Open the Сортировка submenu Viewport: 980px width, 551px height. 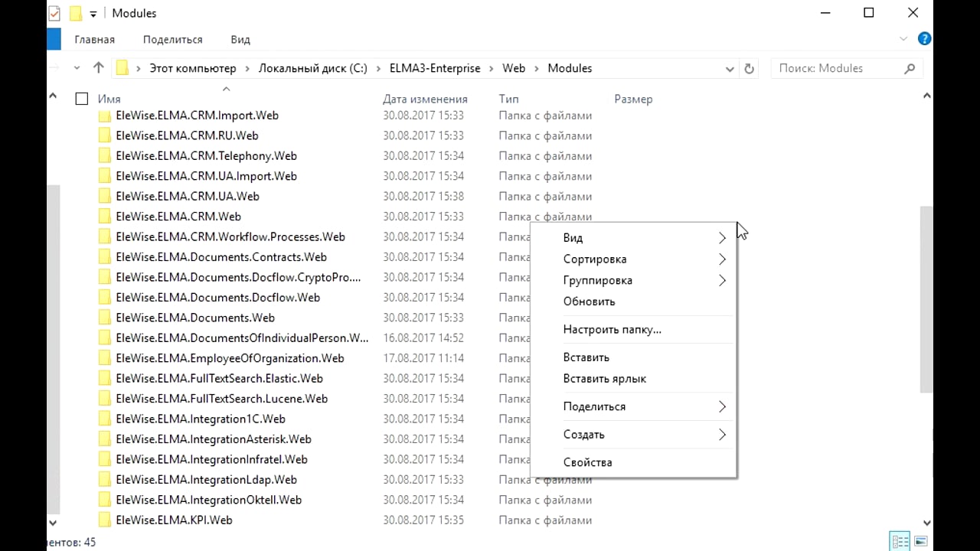[634, 259]
